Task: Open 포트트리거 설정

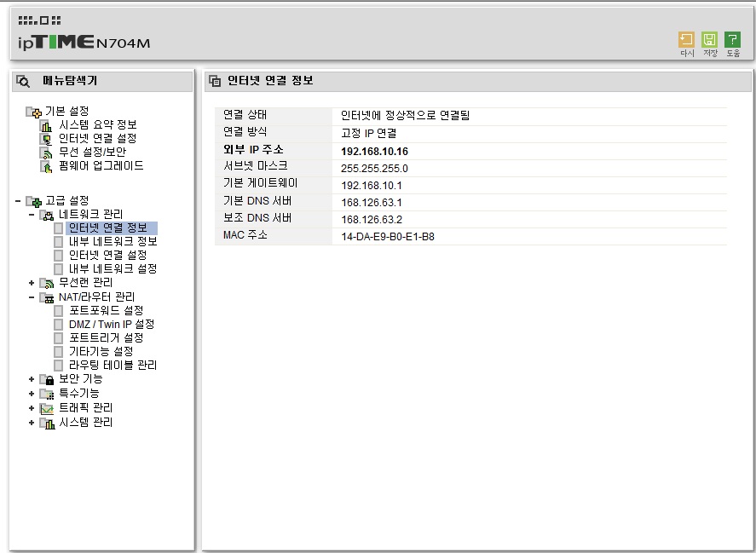Action: (106, 337)
